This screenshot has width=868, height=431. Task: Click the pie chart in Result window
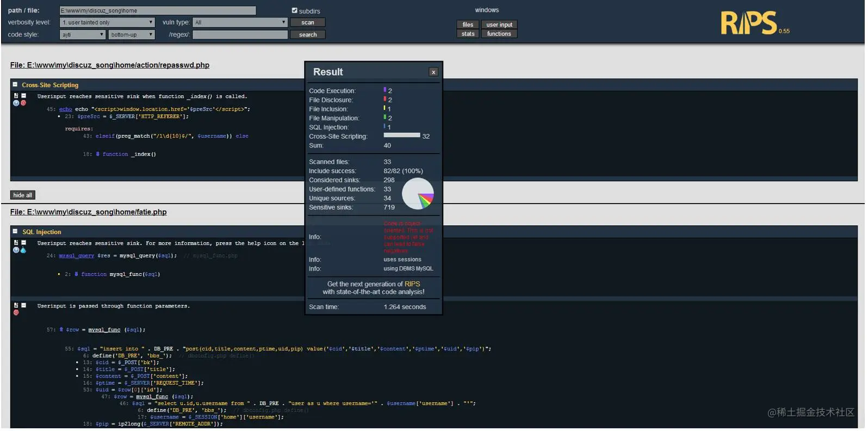[x=418, y=194]
